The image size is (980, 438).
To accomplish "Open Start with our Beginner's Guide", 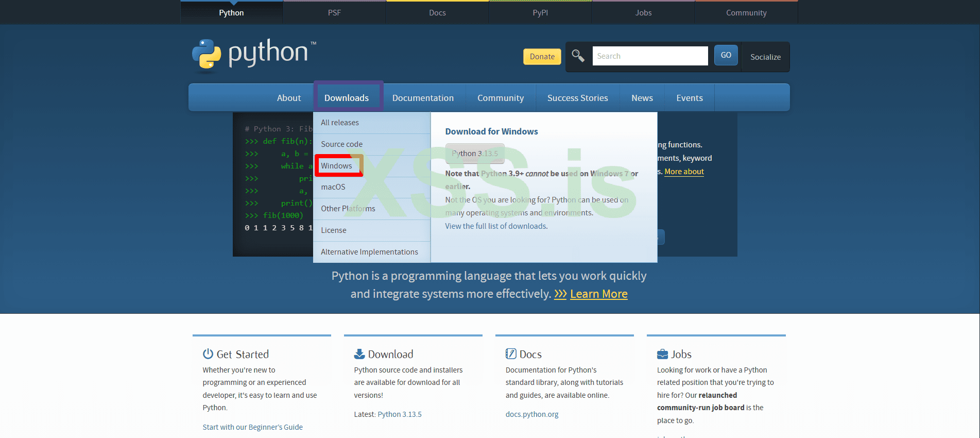I will [x=253, y=427].
